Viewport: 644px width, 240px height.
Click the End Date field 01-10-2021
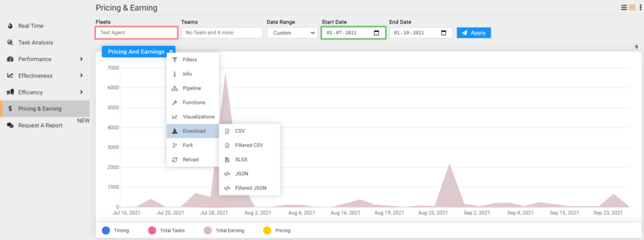[x=421, y=33]
